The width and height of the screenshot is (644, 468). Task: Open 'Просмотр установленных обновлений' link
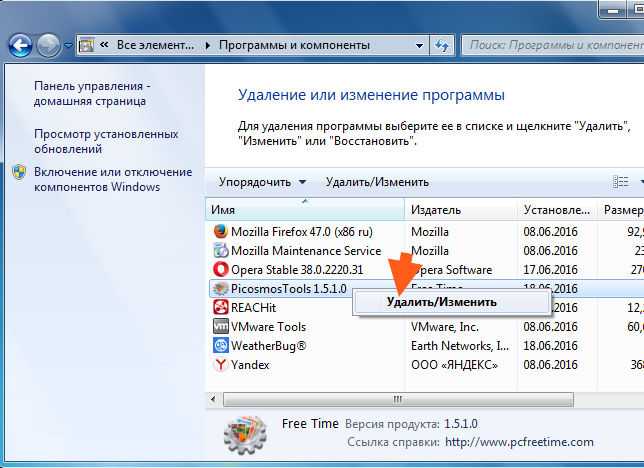click(106, 141)
